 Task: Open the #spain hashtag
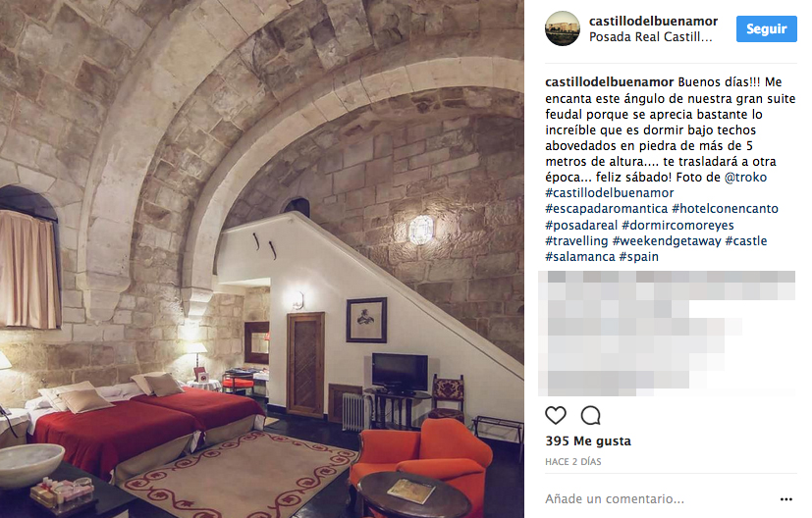click(x=638, y=257)
